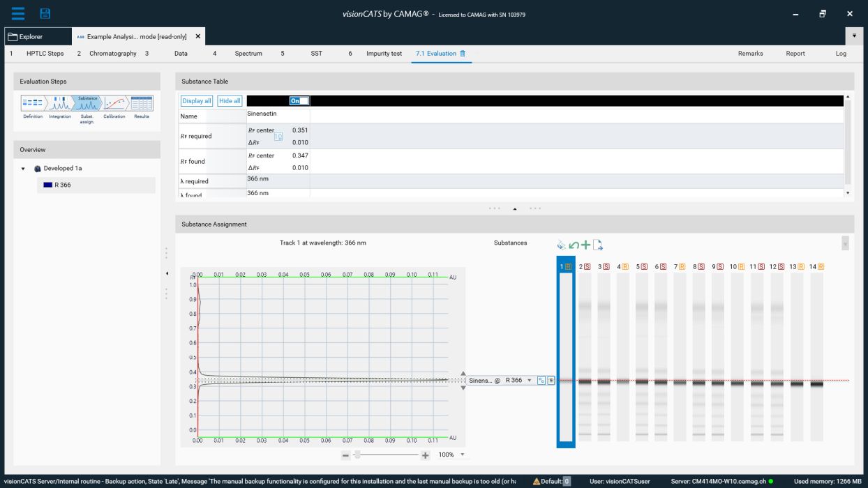This screenshot has height=488, width=868.
Task: Switch to the Chromatography tab
Action: coord(112,54)
